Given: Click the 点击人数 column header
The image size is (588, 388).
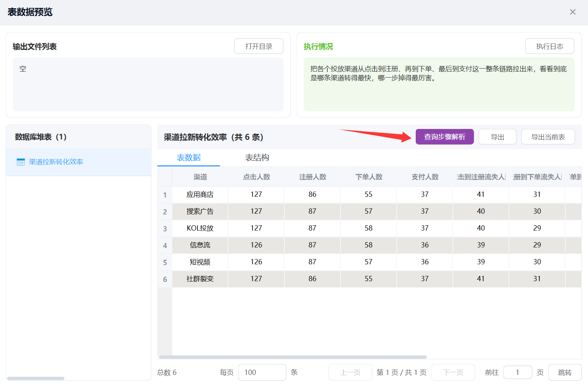Looking at the screenshot, I should [x=256, y=177].
